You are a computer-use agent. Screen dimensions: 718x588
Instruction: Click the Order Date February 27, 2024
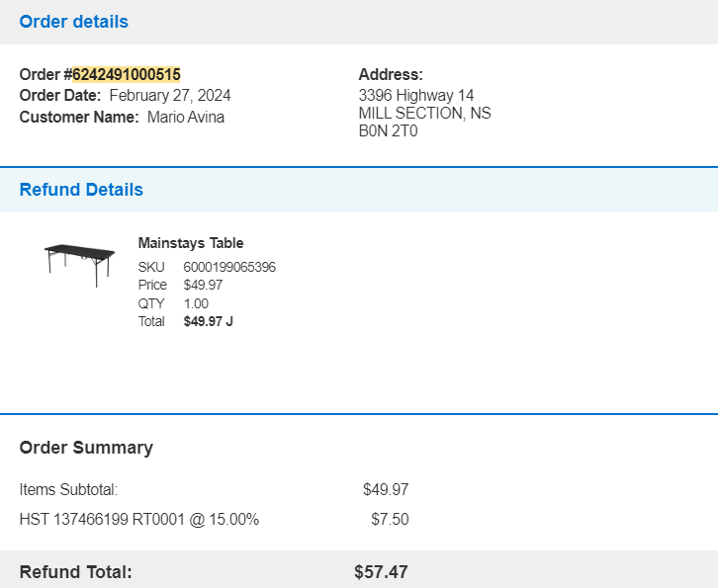[x=170, y=95]
